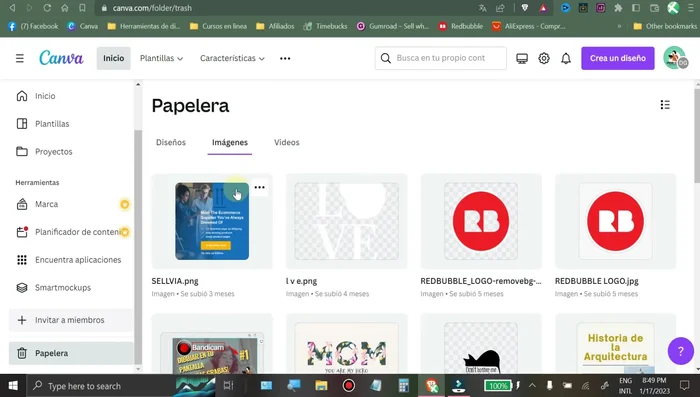Click the Planificador de contenido calendar icon
This screenshot has width=700, height=397.
tap(22, 232)
